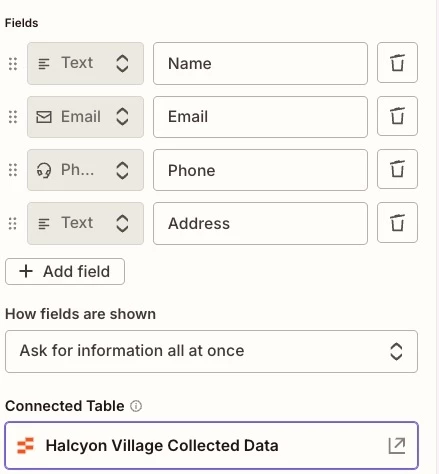Expand the 'Ask for information all at once' dropdown
This screenshot has width=439, height=474.
click(211, 351)
